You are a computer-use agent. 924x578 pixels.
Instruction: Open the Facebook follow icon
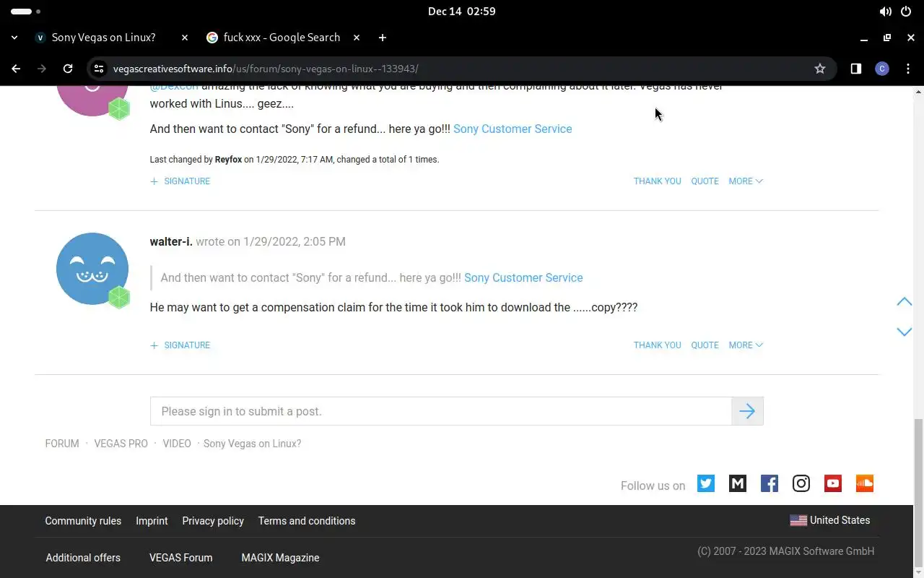770,483
